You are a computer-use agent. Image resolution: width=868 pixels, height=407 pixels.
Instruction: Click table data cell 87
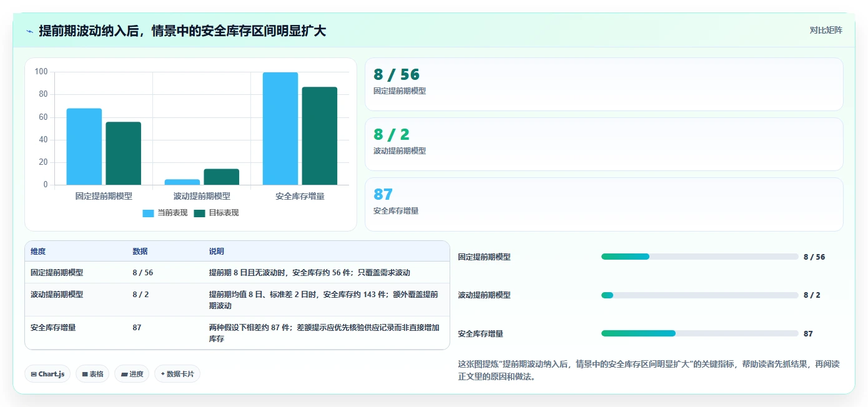[x=137, y=327]
